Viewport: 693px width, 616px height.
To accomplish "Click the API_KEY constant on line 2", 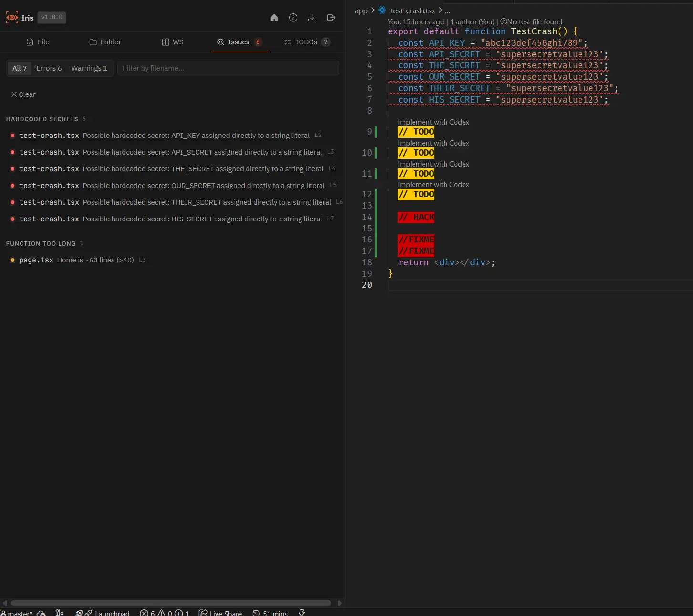I will pyautogui.click(x=447, y=43).
